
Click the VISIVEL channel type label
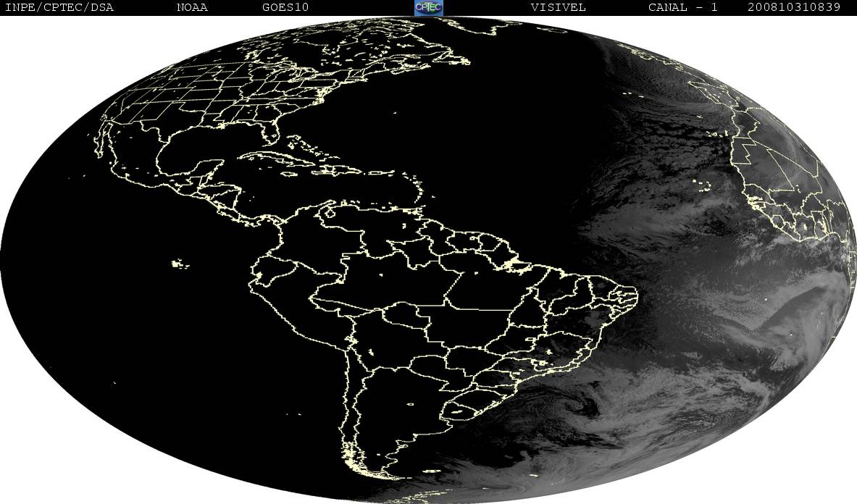coord(558,8)
